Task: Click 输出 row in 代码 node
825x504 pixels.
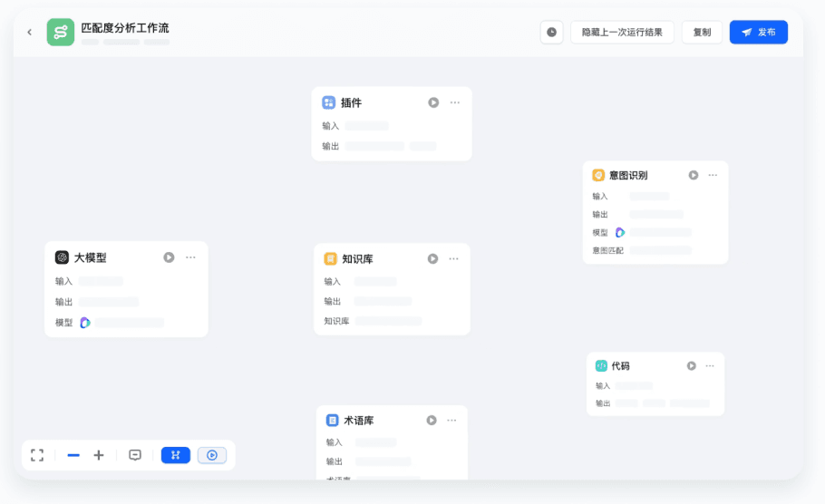Action: (x=653, y=403)
